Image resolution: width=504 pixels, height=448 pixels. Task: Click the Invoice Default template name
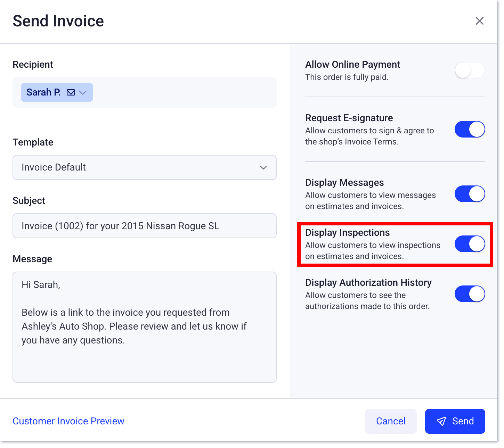coord(54,167)
